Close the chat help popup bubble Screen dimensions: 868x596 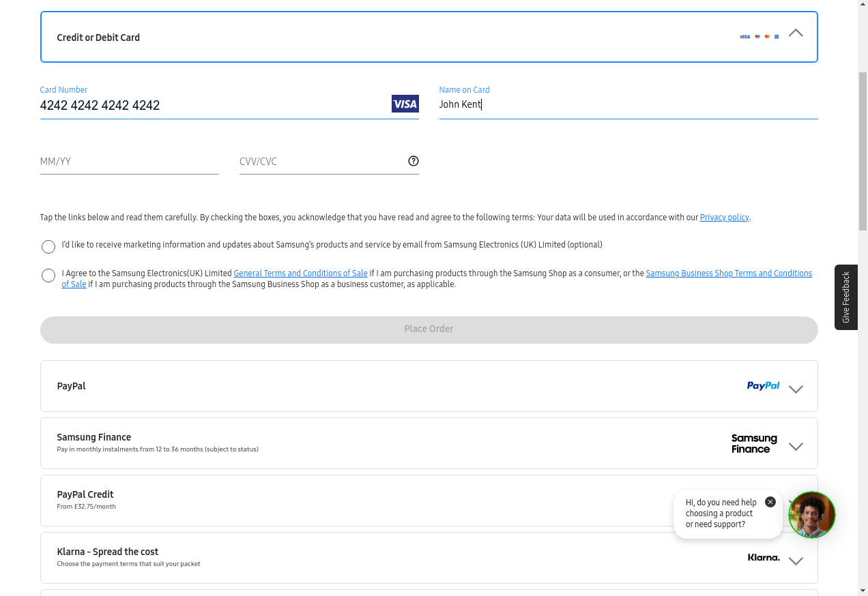click(770, 502)
